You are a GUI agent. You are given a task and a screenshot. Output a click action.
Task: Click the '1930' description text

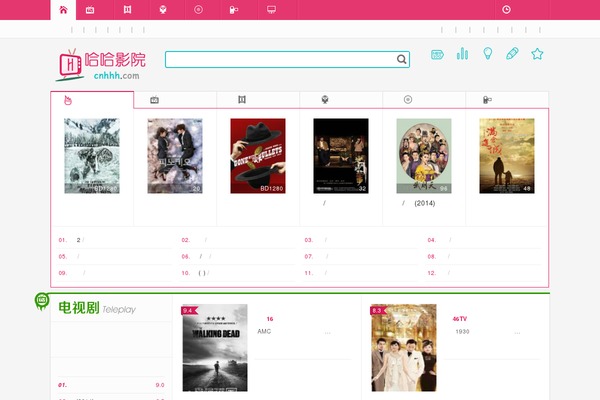point(462,331)
